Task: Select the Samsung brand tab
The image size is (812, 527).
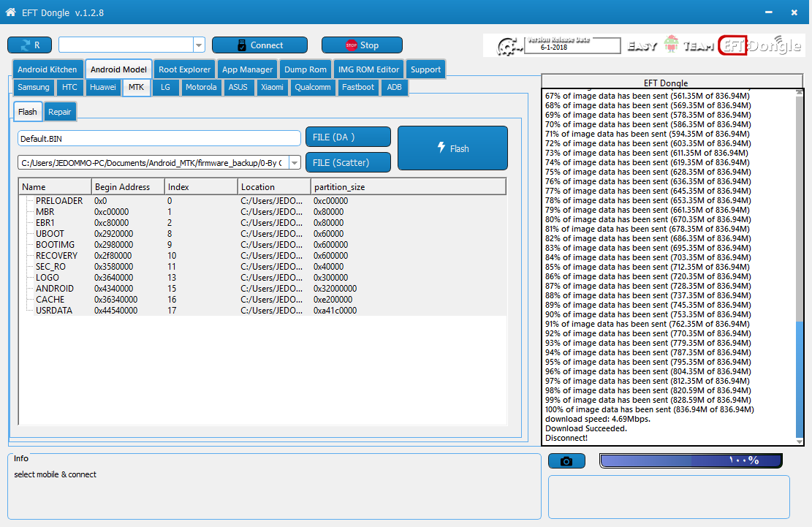Action: [34, 87]
